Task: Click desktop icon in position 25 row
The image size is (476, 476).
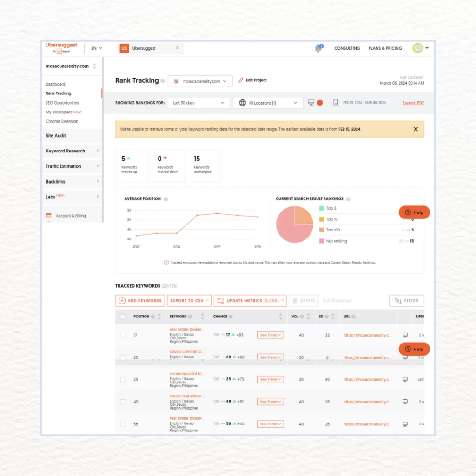Action: [405, 379]
